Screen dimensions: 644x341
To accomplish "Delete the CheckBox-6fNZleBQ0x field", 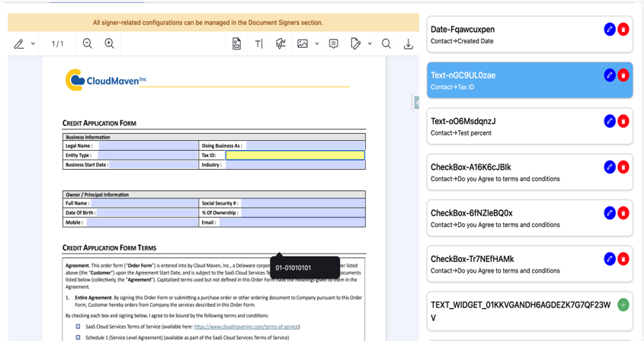I will click(623, 213).
